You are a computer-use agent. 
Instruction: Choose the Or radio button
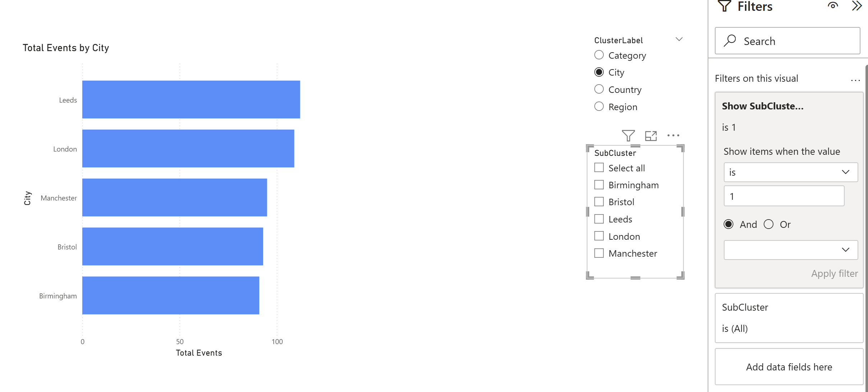tap(768, 224)
